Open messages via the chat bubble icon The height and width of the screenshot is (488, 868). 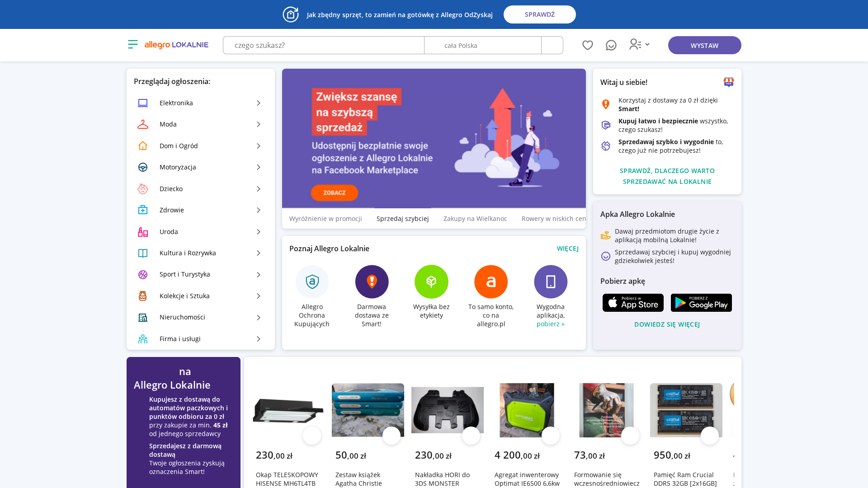tap(611, 45)
